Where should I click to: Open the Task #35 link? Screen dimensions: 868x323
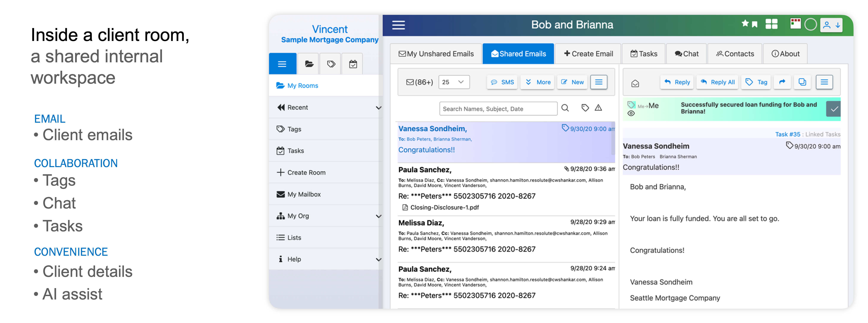tap(788, 134)
